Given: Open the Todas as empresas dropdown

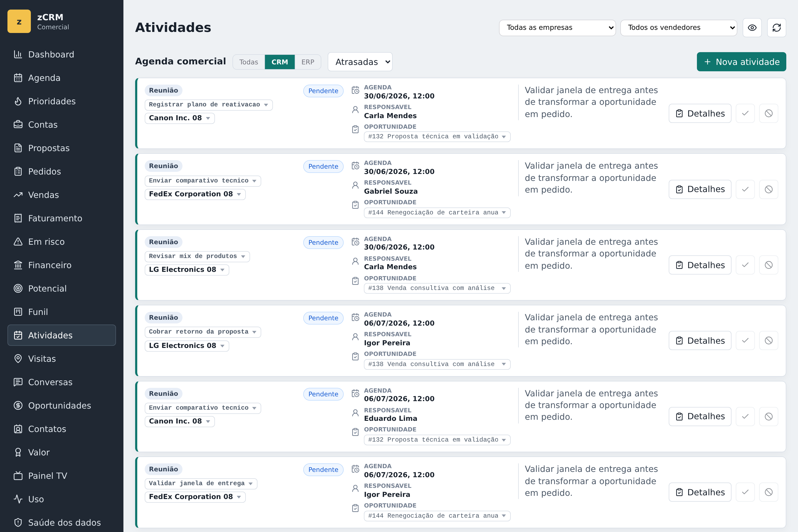Looking at the screenshot, I should coord(557,27).
